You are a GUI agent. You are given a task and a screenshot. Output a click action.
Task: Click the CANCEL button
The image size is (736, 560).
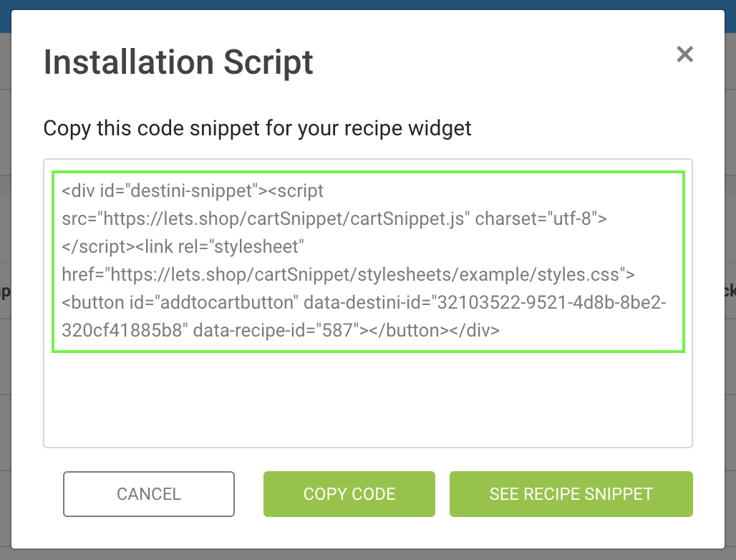click(148, 494)
